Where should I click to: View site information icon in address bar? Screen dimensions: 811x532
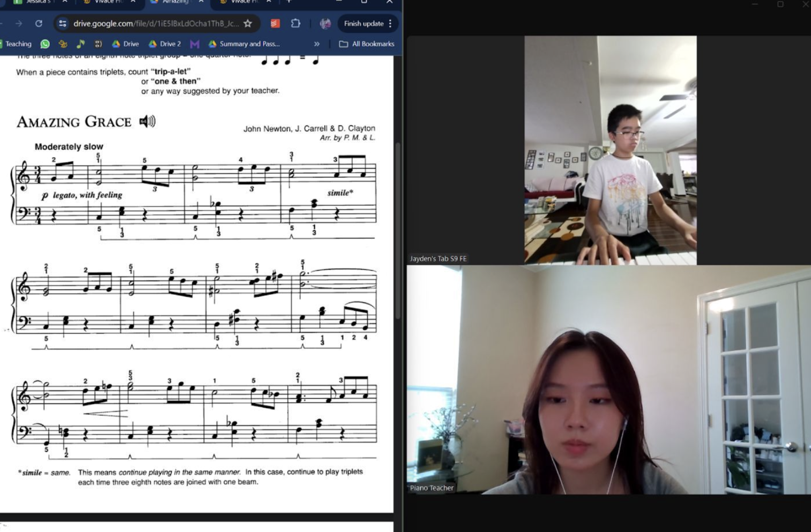tap(62, 23)
